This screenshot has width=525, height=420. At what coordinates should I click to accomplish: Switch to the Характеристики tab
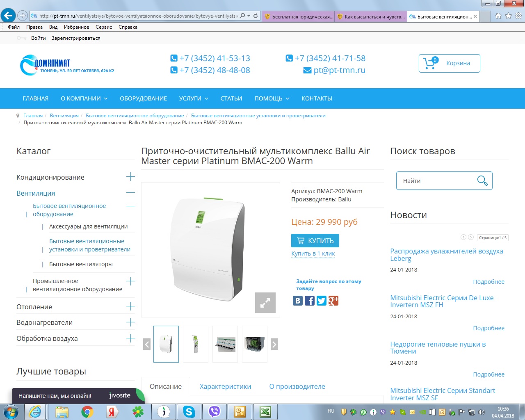tap(225, 386)
